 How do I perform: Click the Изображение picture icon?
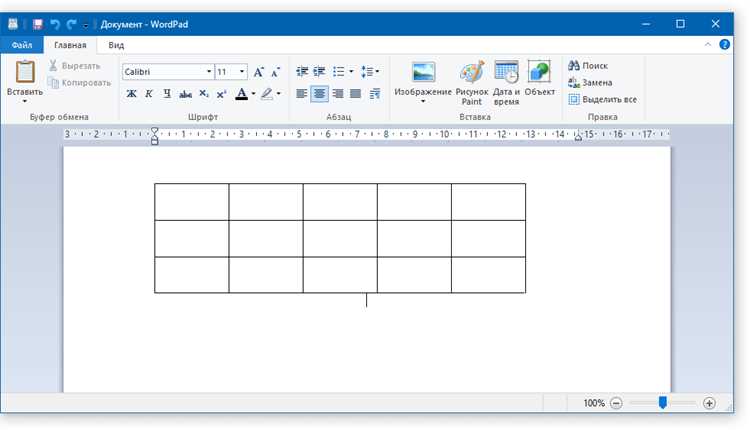423,72
